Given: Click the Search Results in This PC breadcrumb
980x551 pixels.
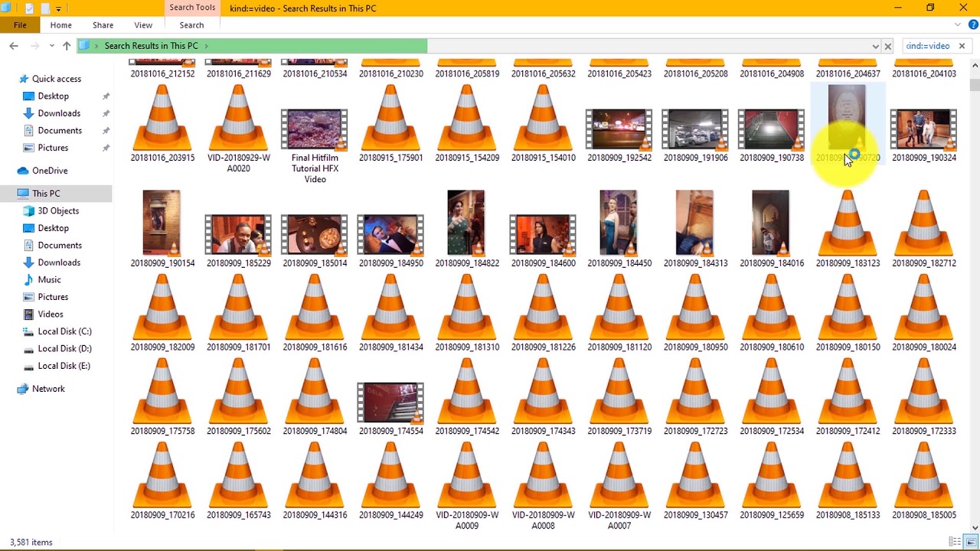Looking at the screenshot, I should coord(151,46).
